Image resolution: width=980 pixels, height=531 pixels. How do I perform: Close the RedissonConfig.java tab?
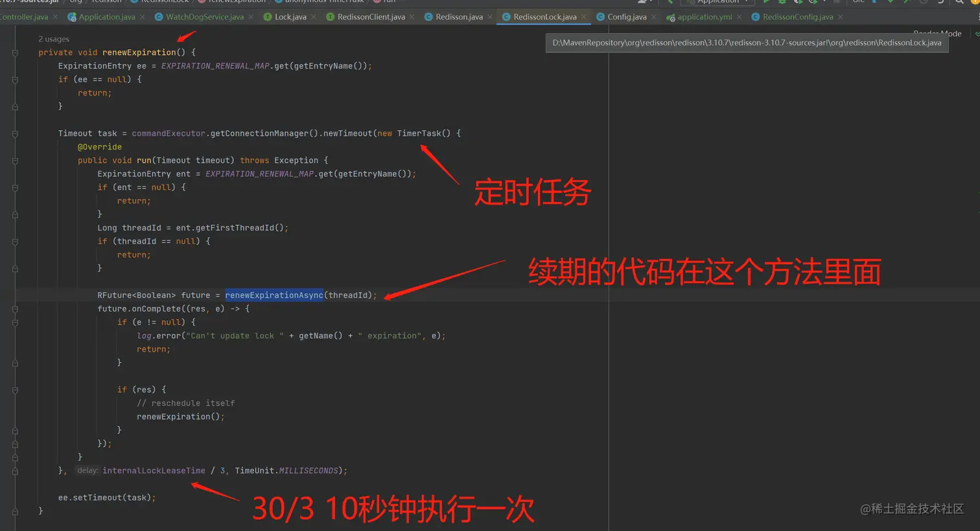click(x=841, y=17)
